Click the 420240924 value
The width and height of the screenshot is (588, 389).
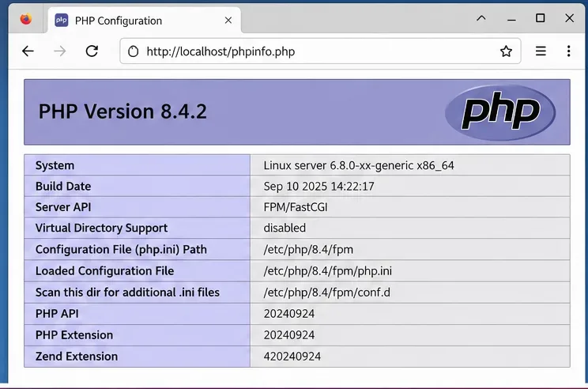292,357
